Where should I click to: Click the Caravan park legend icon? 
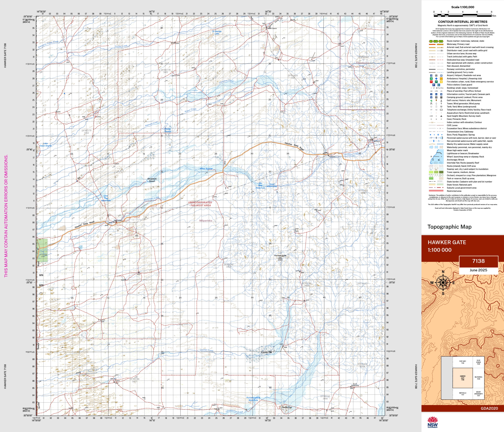(x=441, y=94)
